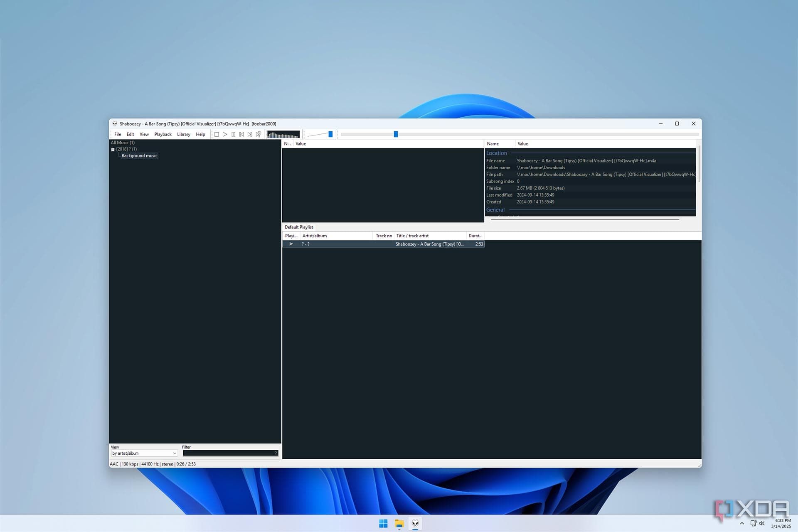The width and height of the screenshot is (798, 532).
Task: Click the Help menu
Action: pyautogui.click(x=201, y=133)
